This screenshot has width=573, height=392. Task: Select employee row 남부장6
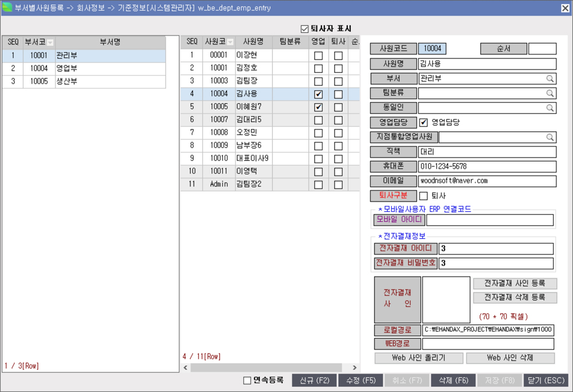tap(270, 146)
